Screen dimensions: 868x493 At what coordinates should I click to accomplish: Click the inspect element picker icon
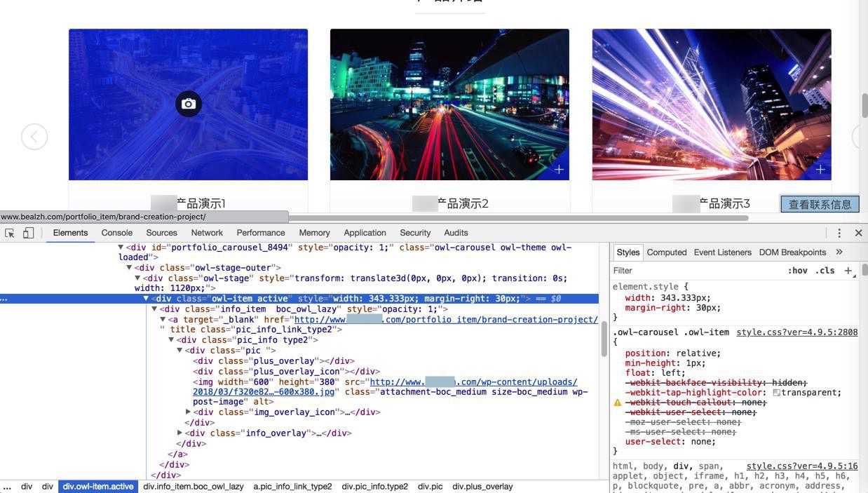coord(10,233)
